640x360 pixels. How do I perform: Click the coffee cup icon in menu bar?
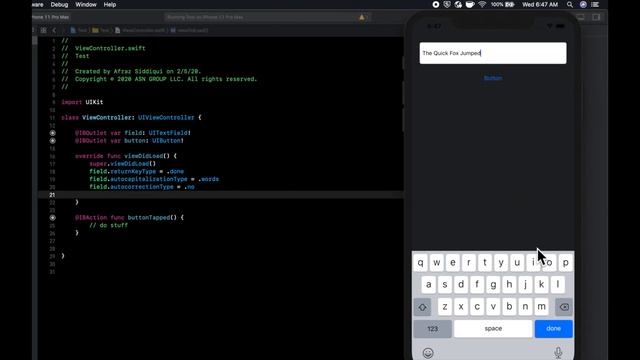pyautogui.click(x=470, y=4)
